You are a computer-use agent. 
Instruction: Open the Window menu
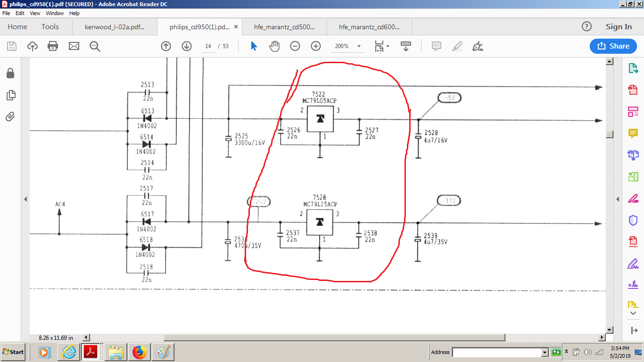(55, 13)
